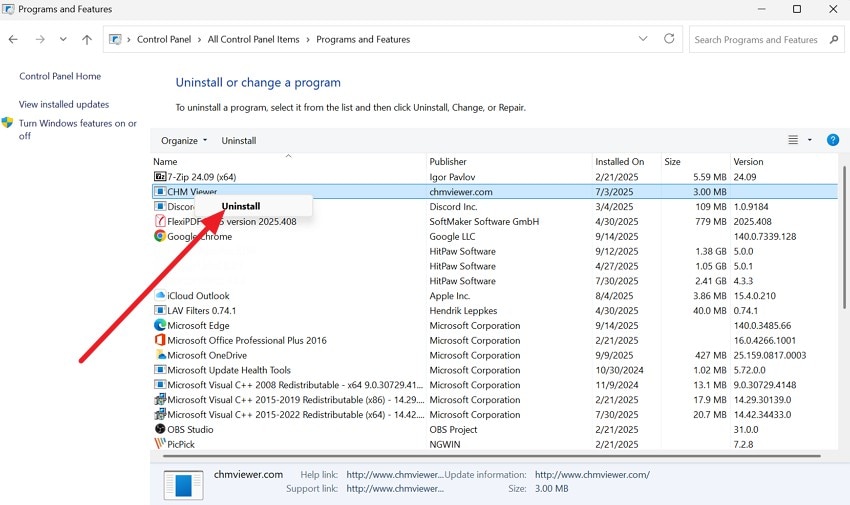Click the update information chmviewer.com URL
The width and height of the screenshot is (850, 505).
592,475
